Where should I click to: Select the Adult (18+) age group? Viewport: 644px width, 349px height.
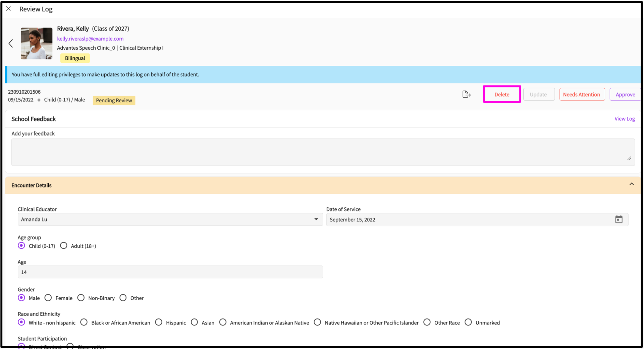pyautogui.click(x=64, y=246)
